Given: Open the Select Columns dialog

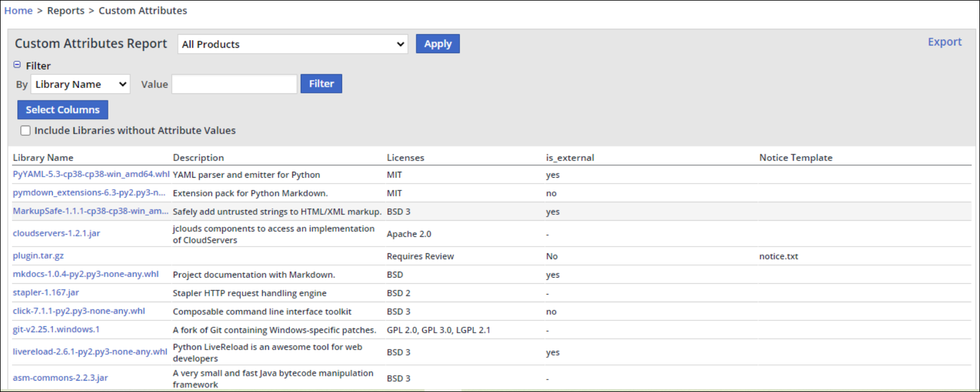Looking at the screenshot, I should click(x=63, y=110).
